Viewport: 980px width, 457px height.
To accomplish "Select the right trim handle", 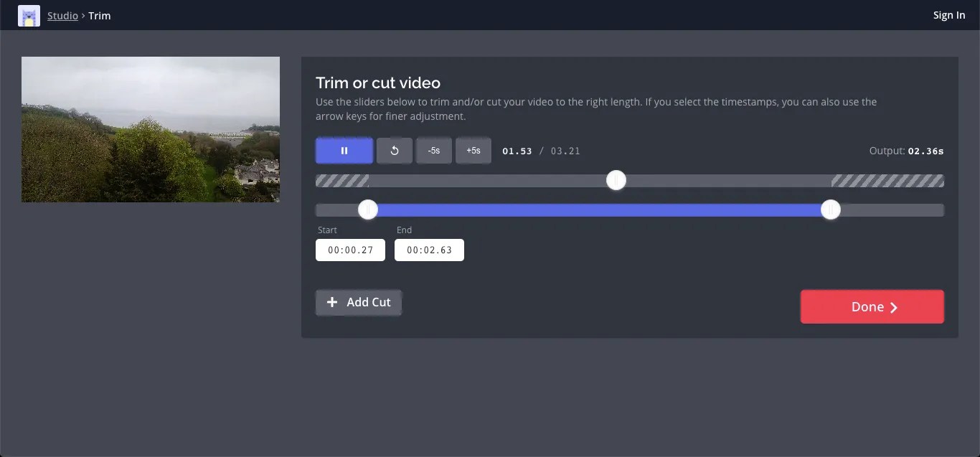I will (830, 209).
